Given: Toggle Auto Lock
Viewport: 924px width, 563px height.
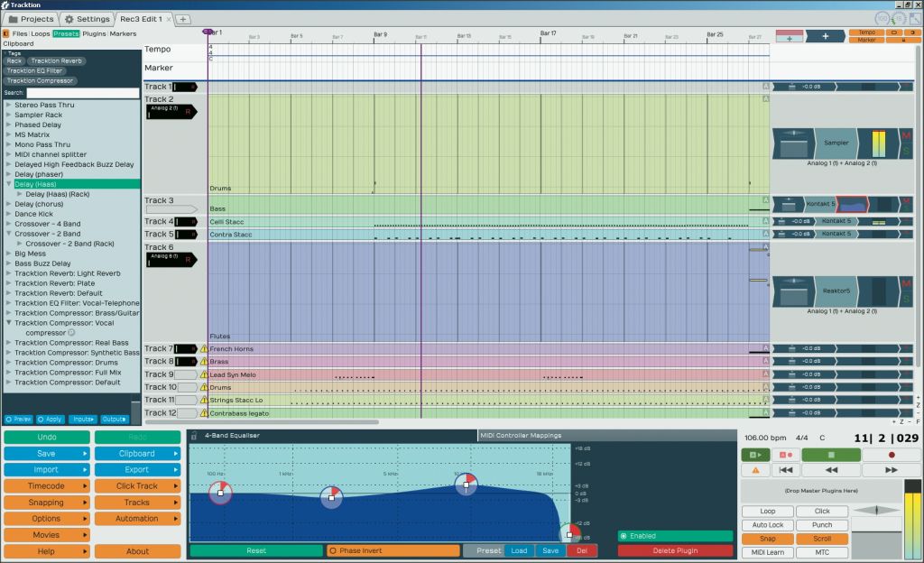Looking at the screenshot, I should point(767,525).
